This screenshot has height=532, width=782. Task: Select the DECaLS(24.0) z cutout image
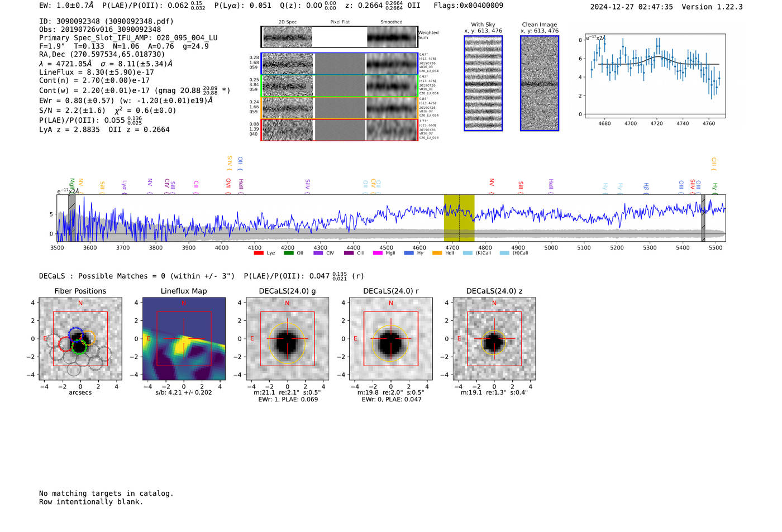pos(494,338)
